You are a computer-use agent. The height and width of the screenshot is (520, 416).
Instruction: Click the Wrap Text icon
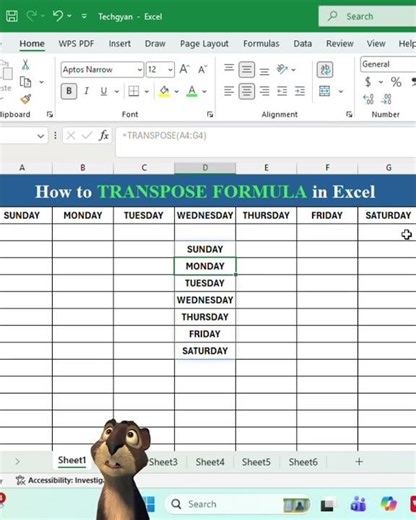point(325,70)
